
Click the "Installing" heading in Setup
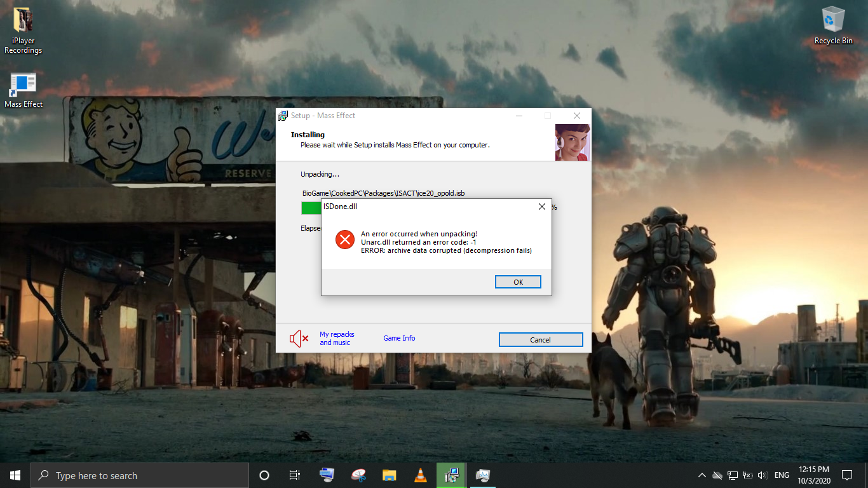tap(308, 135)
